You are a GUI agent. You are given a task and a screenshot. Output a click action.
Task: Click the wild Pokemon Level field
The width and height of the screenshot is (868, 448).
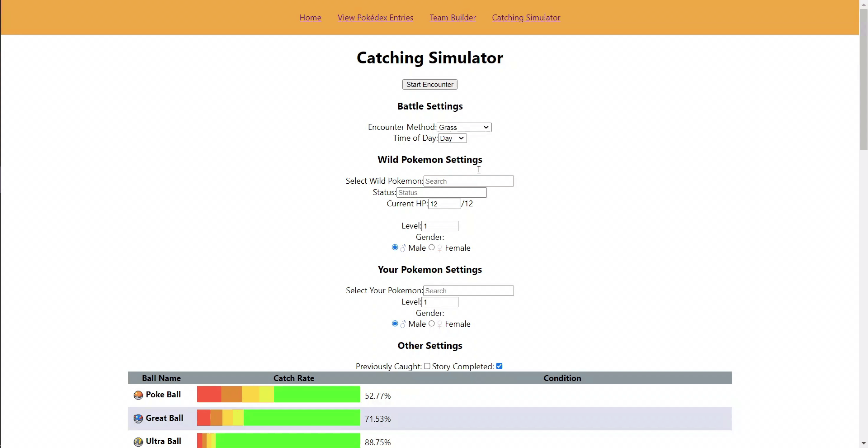tap(439, 225)
